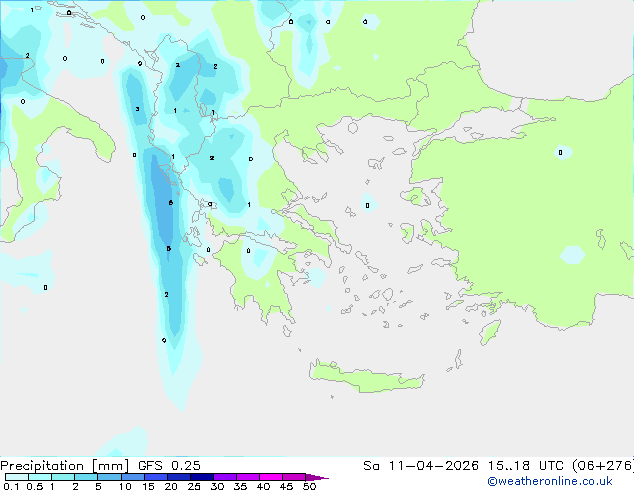This screenshot has width=634, height=490.
Task: Pick the legend swatch between 35 and 40
Action: [248, 477]
